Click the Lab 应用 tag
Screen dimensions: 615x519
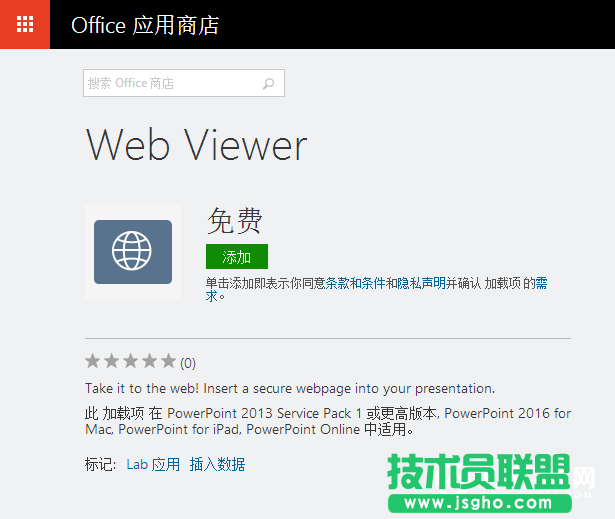pyautogui.click(x=153, y=465)
